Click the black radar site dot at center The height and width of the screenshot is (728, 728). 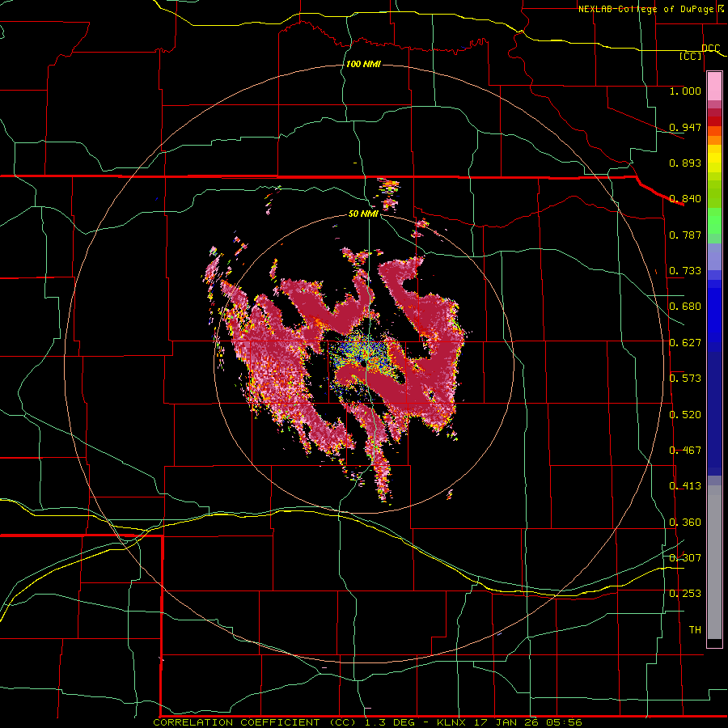pyautogui.click(x=363, y=366)
